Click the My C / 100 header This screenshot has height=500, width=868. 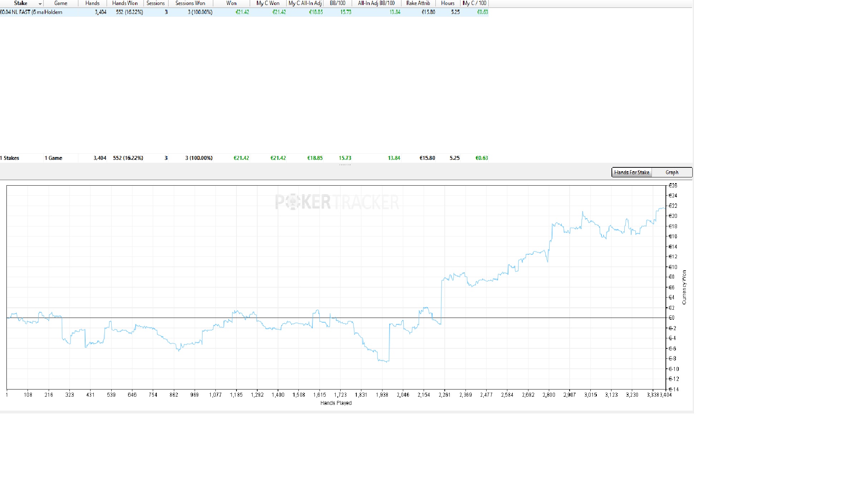474,3
